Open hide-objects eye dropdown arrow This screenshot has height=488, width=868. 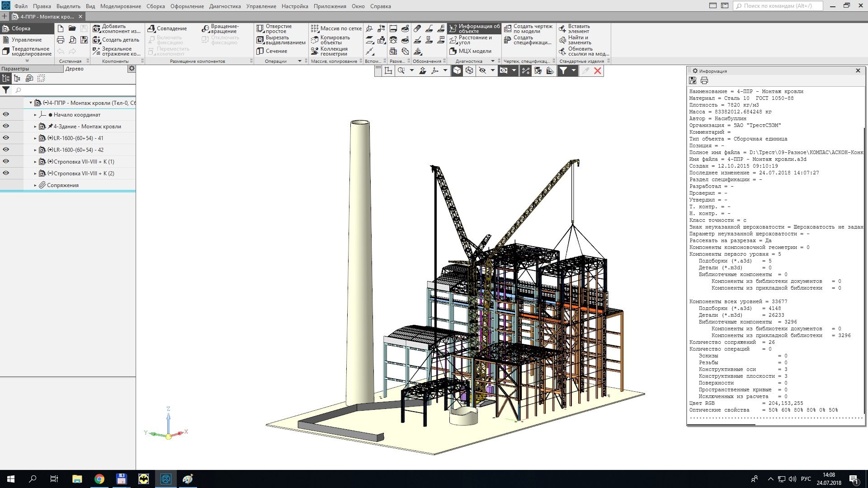point(493,70)
